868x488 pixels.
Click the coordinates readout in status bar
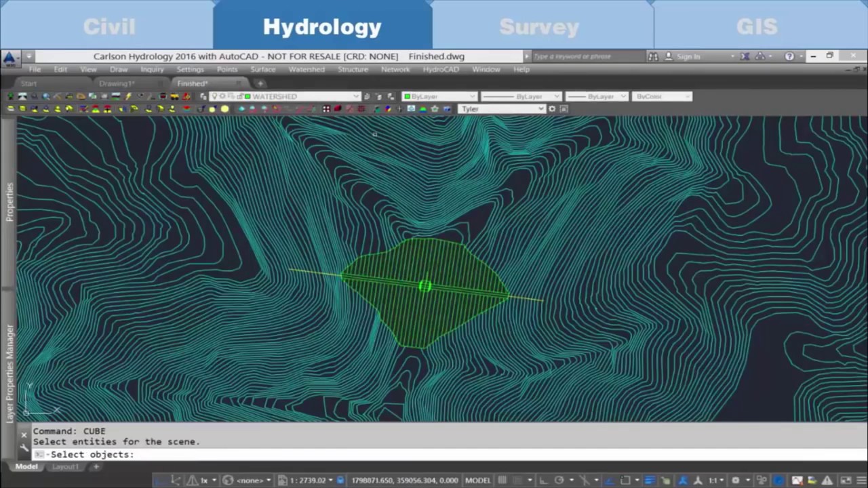coord(405,481)
